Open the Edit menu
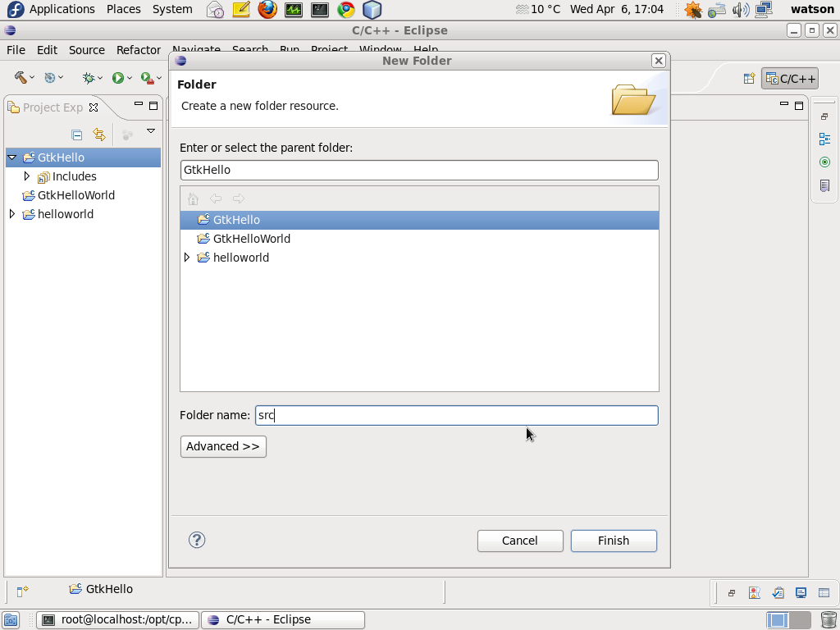Image resolution: width=840 pixels, height=630 pixels. point(47,50)
